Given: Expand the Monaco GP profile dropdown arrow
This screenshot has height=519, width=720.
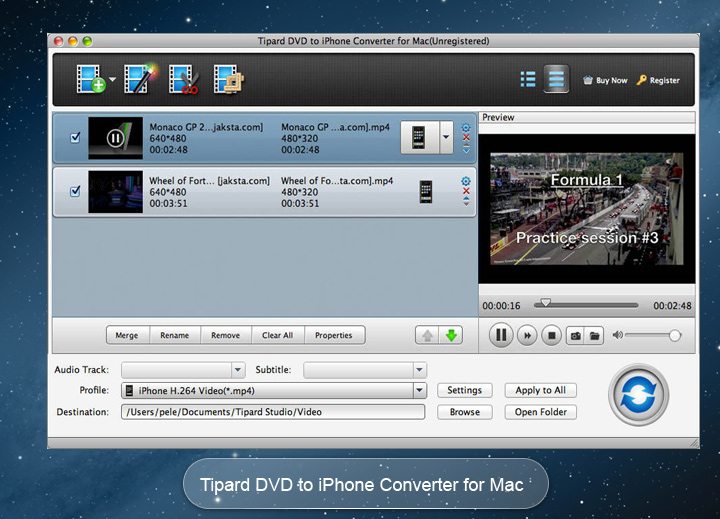Looking at the screenshot, I should 446,137.
